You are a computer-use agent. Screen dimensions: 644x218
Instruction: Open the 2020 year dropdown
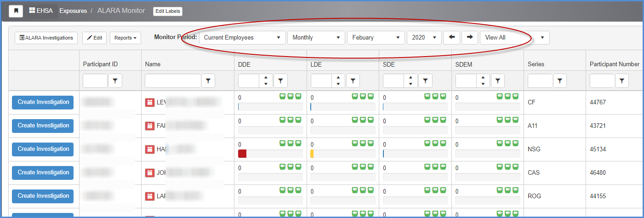[x=424, y=38]
